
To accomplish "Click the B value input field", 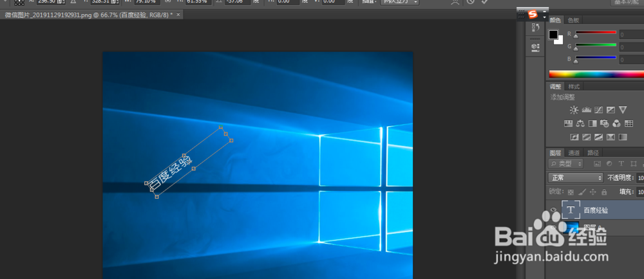I will point(632,60).
